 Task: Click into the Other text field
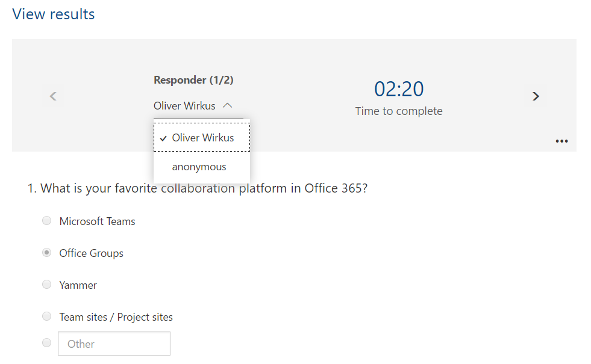coord(114,344)
